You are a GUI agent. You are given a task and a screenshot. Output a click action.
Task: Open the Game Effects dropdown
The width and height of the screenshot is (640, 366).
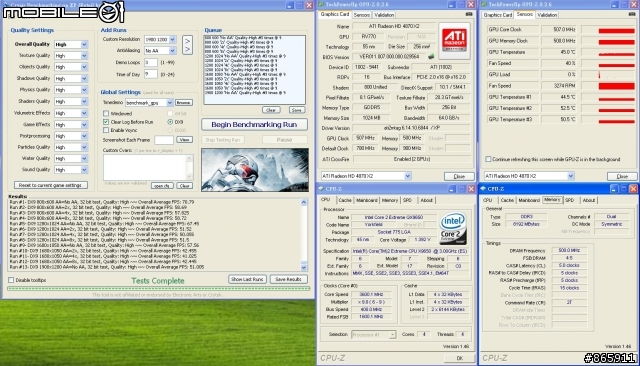tap(84, 124)
